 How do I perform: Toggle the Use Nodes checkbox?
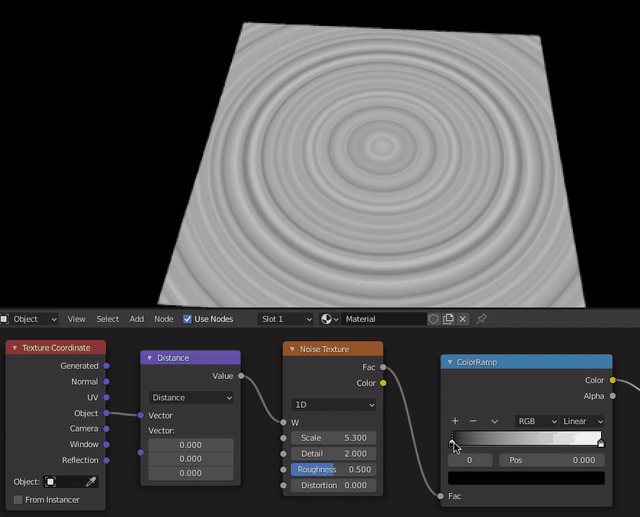pos(187,319)
